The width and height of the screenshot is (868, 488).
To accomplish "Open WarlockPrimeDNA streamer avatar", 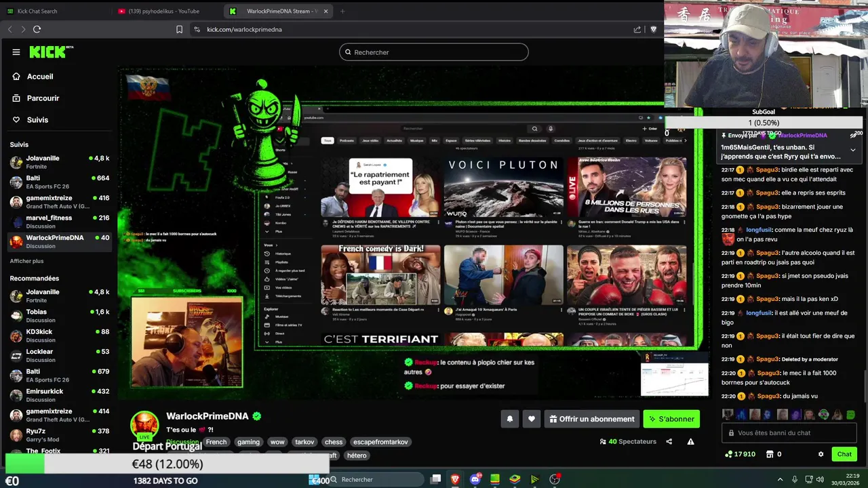I will pyautogui.click(x=144, y=425).
